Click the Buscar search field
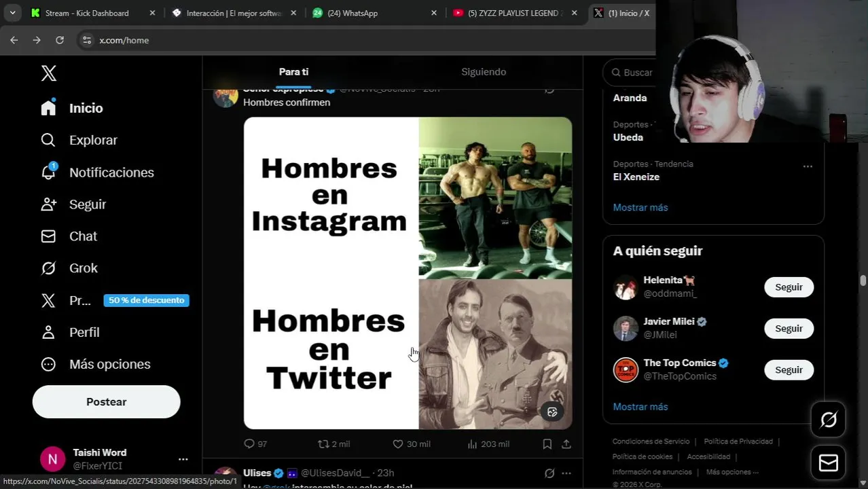The height and width of the screenshot is (489, 868). [632, 73]
